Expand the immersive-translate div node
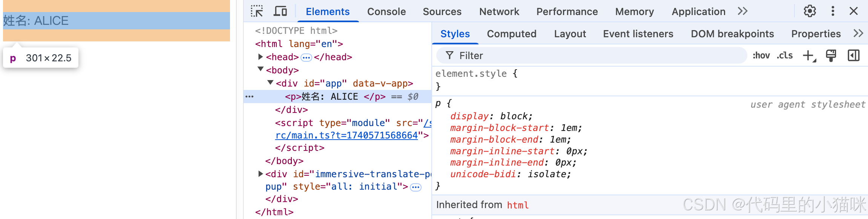 click(260, 174)
